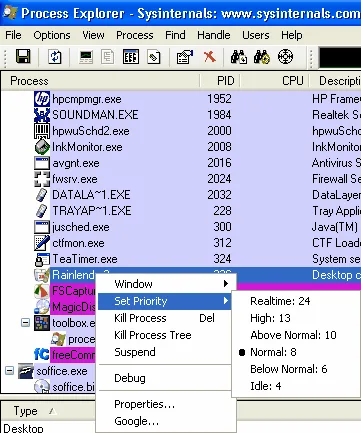Click the DATALA~1.EXE process icon
The width and height of the screenshot is (361, 433).
pos(42,195)
